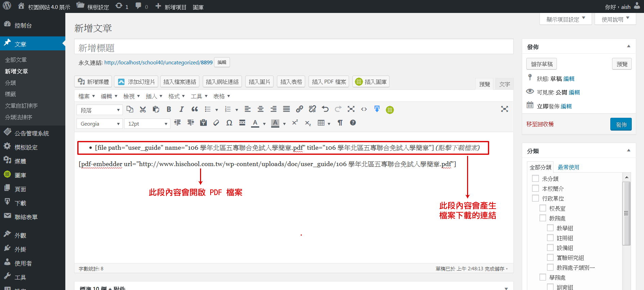Click the Italic formatting icon

tap(182, 109)
